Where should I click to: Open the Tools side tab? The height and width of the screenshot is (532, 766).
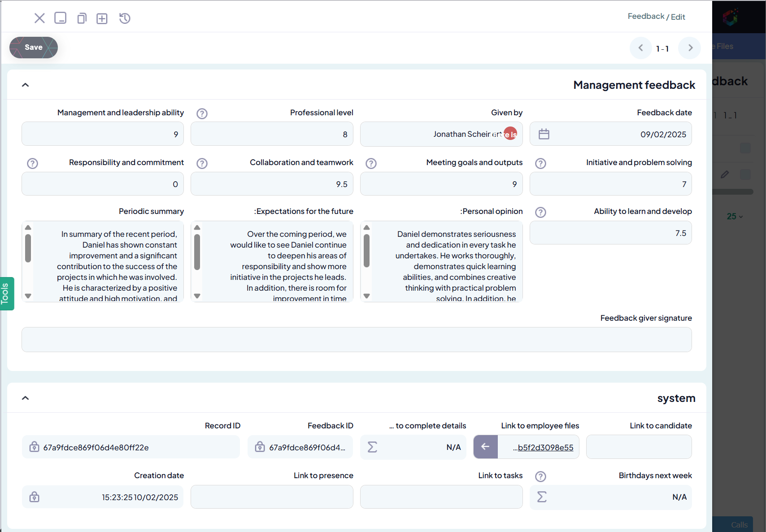pyautogui.click(x=6, y=294)
